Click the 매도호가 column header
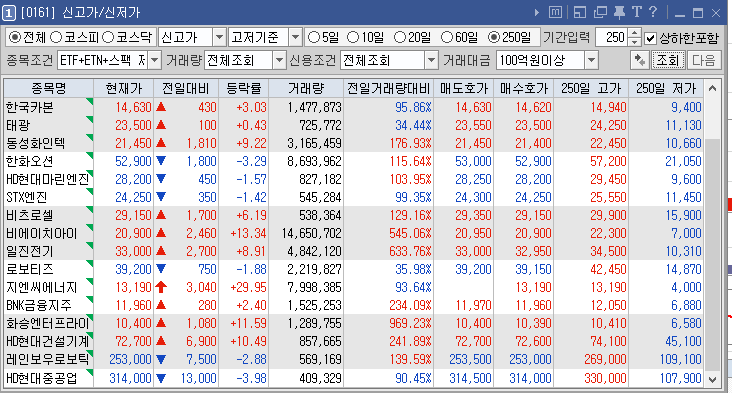This screenshot has width=732, height=393. click(464, 88)
